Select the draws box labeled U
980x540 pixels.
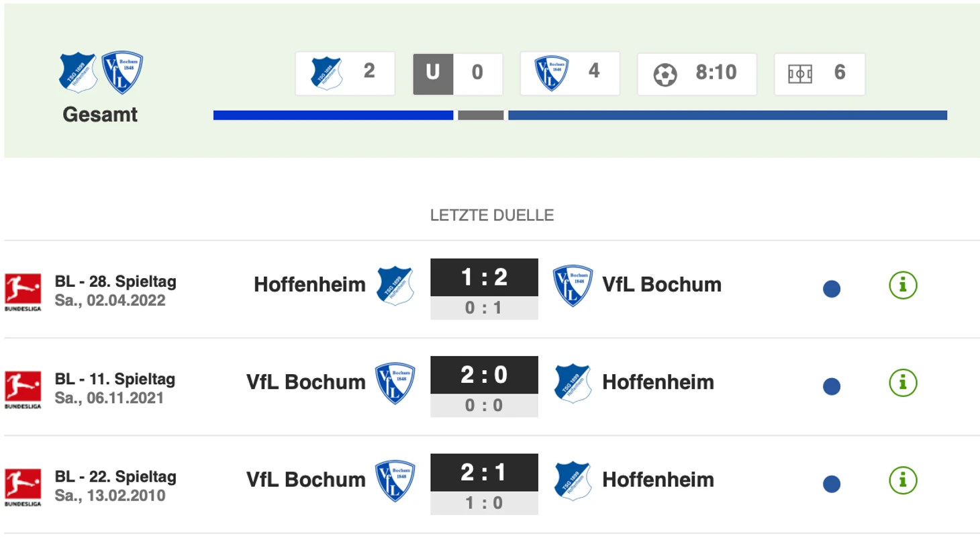pos(458,73)
